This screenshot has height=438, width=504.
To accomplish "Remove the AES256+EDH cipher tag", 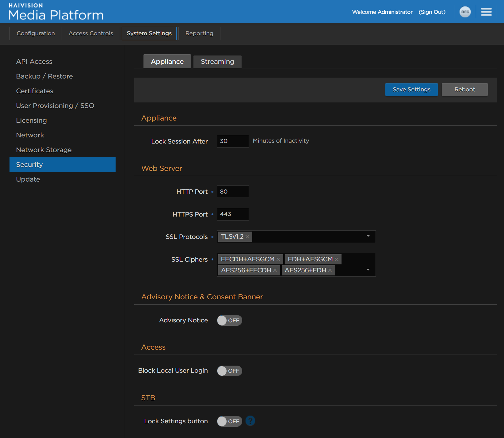I will tap(330, 271).
